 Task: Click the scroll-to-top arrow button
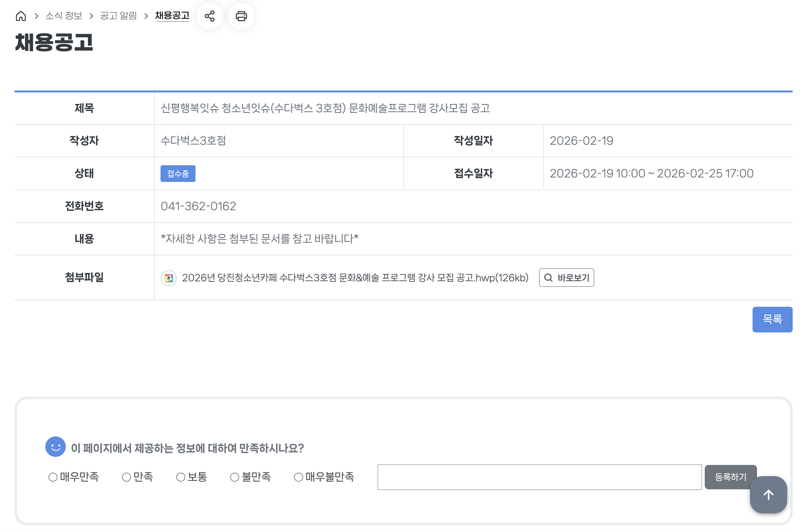768,495
